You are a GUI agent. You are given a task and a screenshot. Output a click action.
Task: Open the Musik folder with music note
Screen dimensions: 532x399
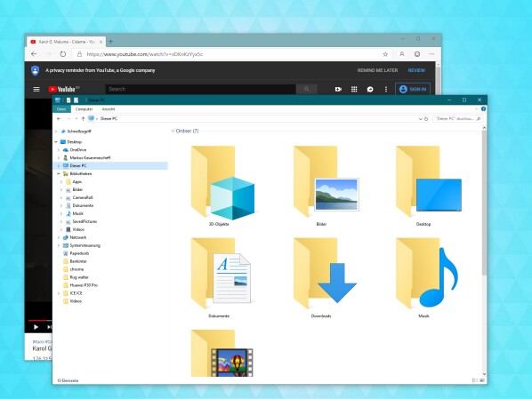(427, 277)
